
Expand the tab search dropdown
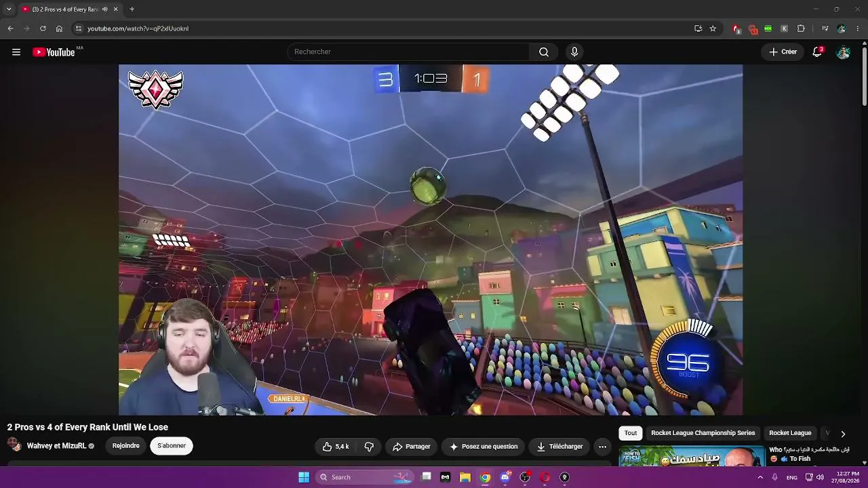click(x=9, y=9)
